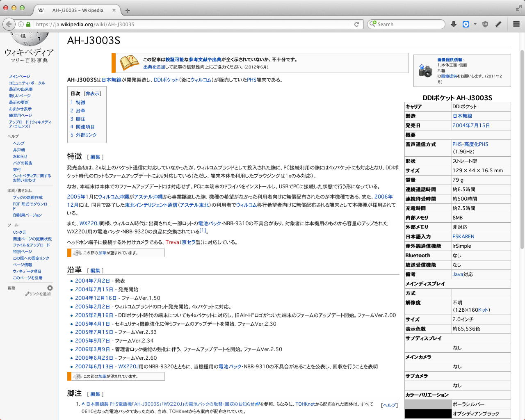The image size is (525, 420).
Task: Click the Java link in the infobox
Action: [x=458, y=274]
